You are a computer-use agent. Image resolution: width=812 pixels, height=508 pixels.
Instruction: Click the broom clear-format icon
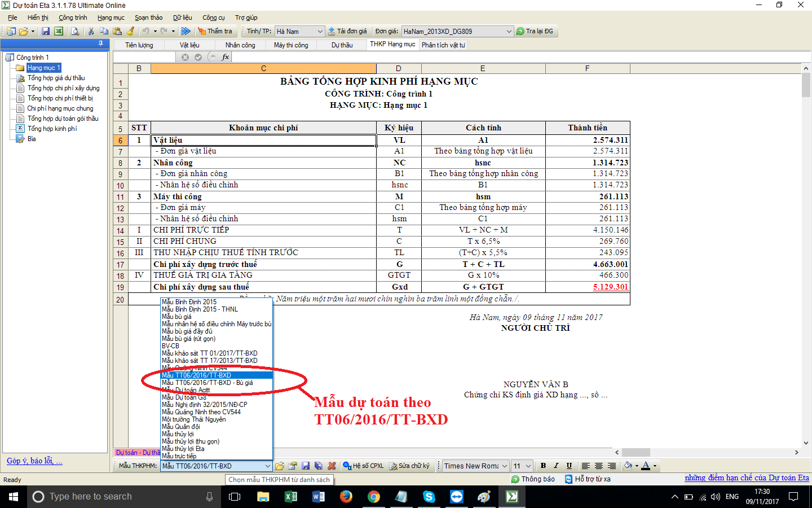[131, 32]
